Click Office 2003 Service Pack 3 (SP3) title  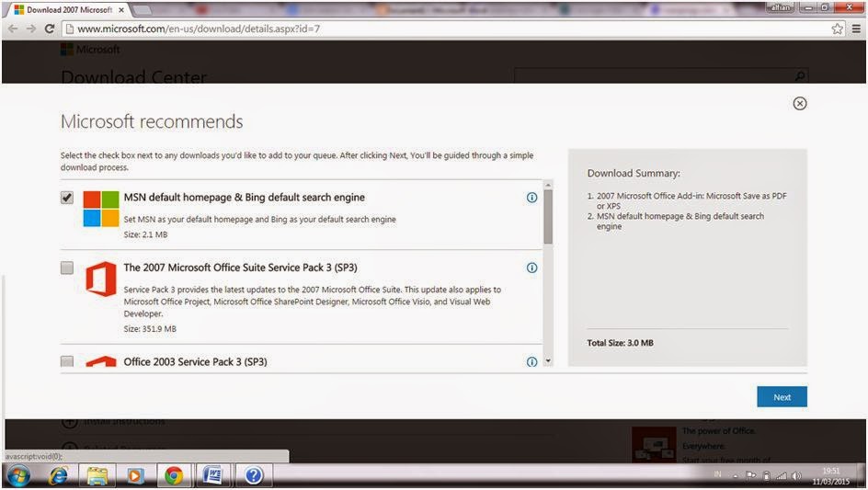(195, 361)
